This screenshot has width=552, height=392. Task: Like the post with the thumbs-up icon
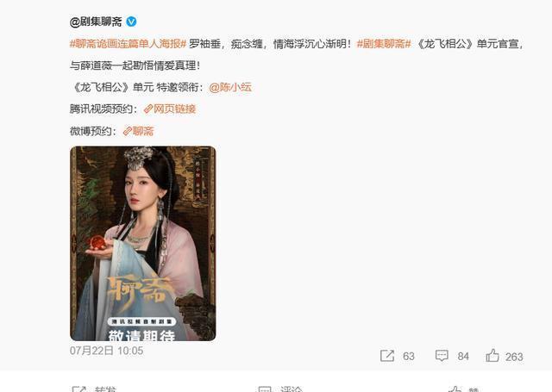[x=492, y=356]
